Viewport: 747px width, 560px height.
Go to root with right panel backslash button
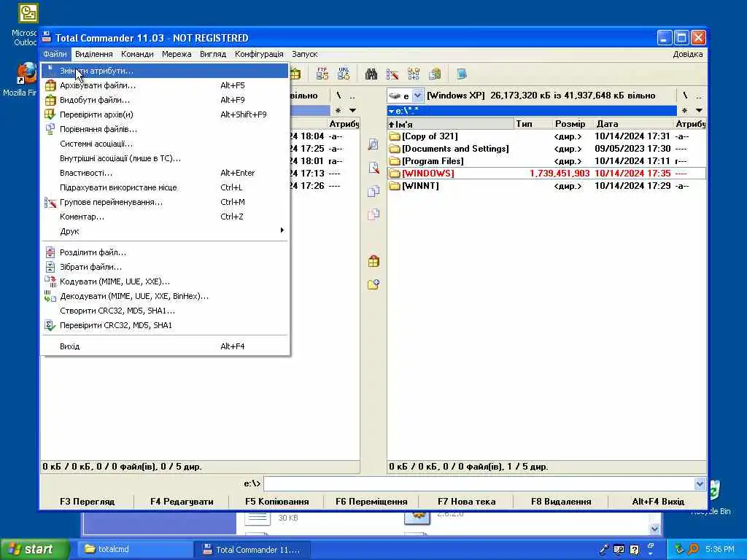coord(685,96)
